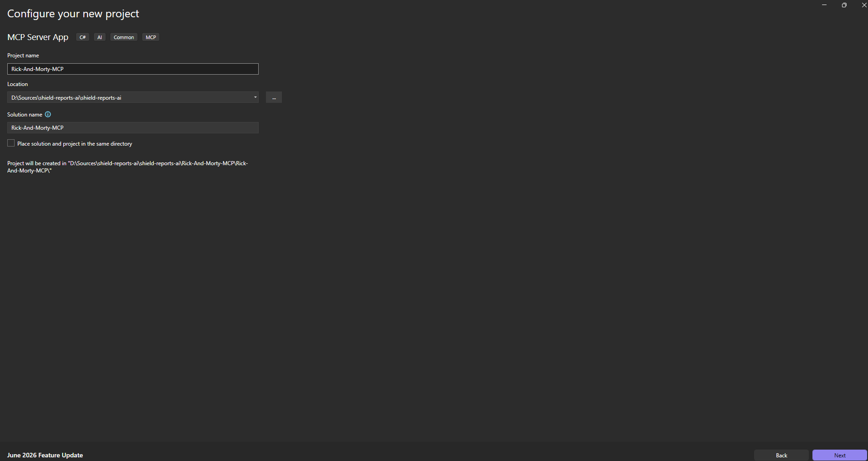
Task: Minimize the dialog window
Action: (824, 5)
